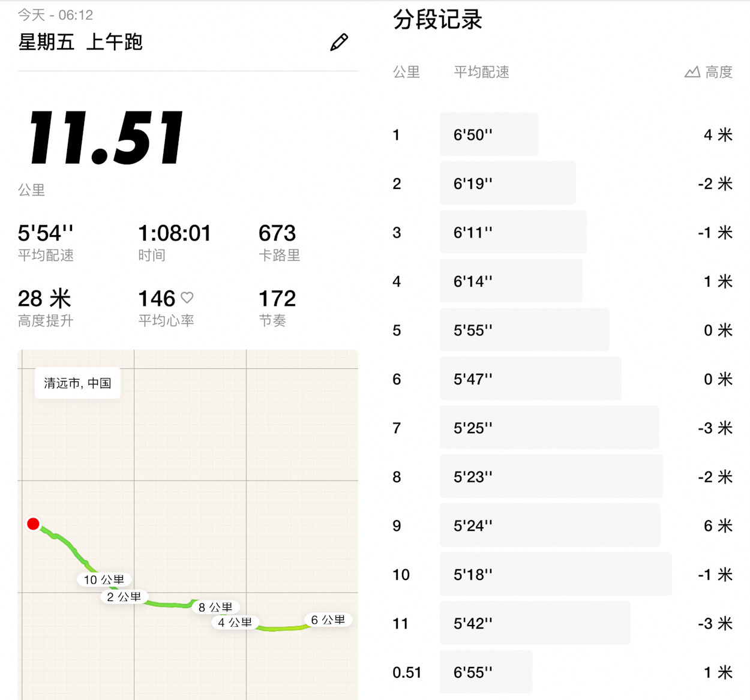
Task: Tap the -3 米 elevation in split 11
Action: click(x=715, y=623)
